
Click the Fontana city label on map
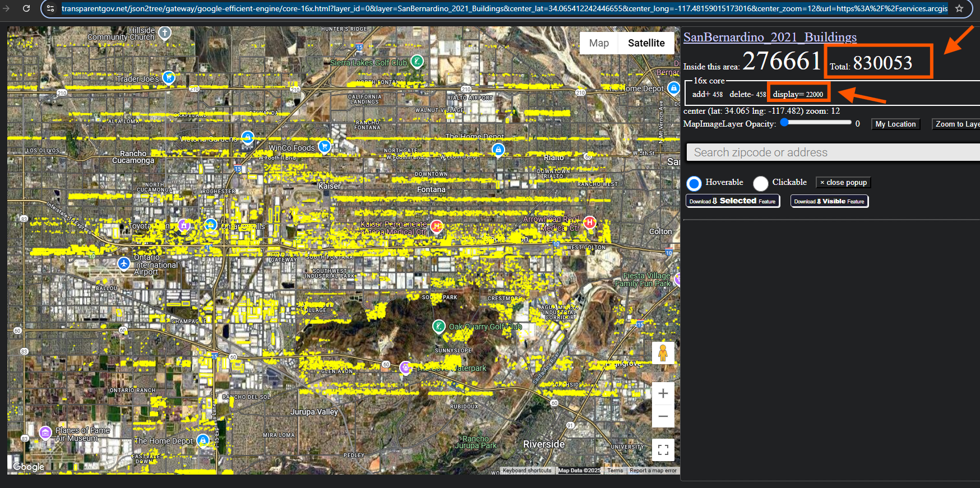(x=431, y=190)
